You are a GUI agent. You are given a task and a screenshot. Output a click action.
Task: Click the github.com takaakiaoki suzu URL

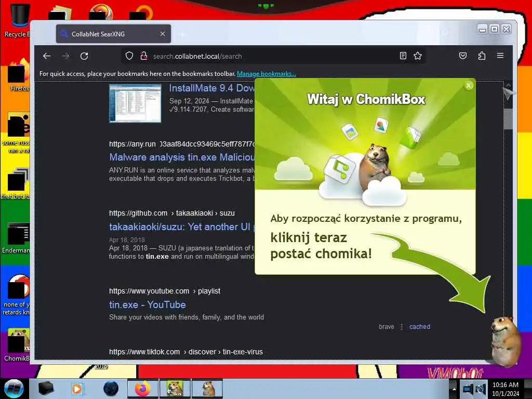point(171,213)
